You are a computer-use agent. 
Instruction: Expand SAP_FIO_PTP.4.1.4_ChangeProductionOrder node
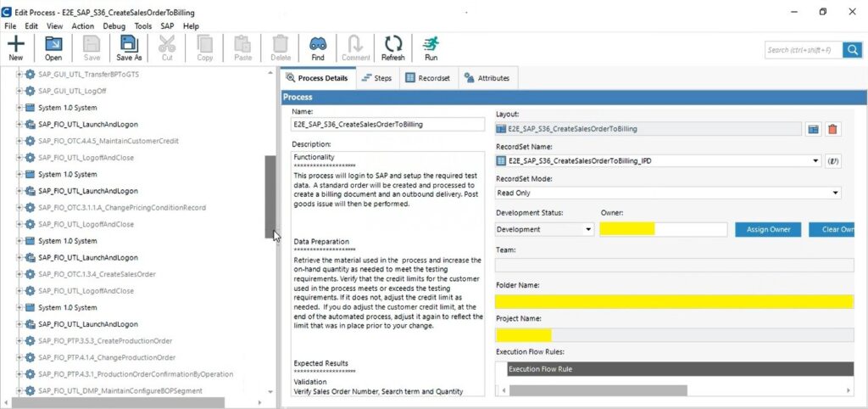pos(19,357)
